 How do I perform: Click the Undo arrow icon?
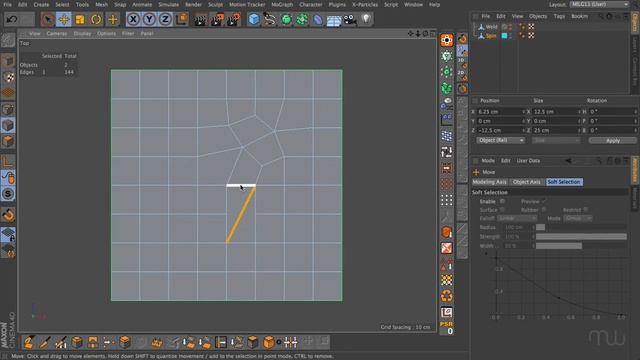[x=12, y=19]
